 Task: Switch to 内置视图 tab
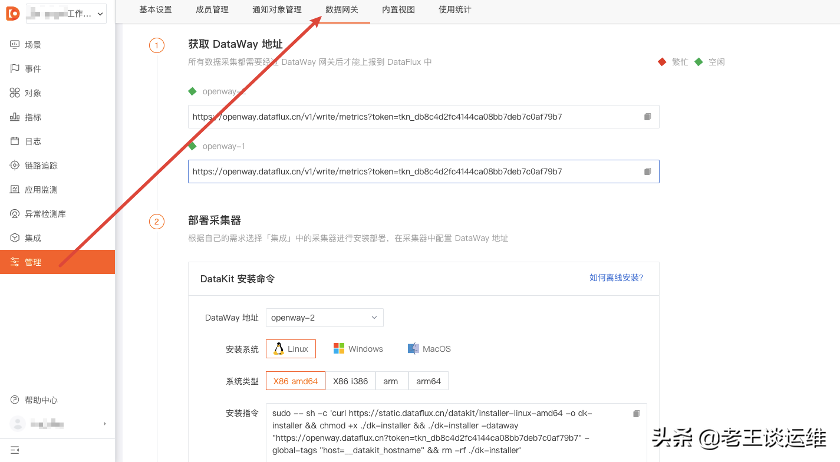(399, 10)
